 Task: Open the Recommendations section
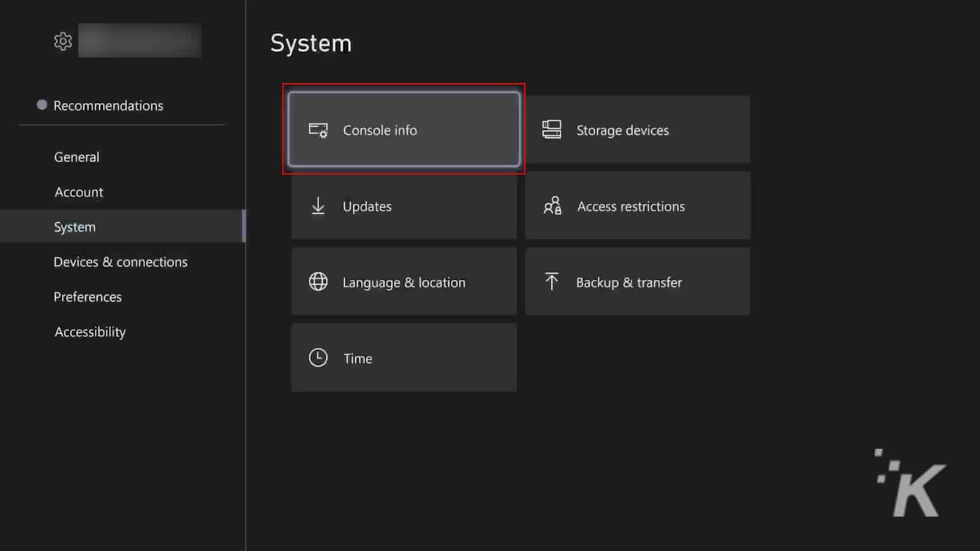(x=108, y=105)
